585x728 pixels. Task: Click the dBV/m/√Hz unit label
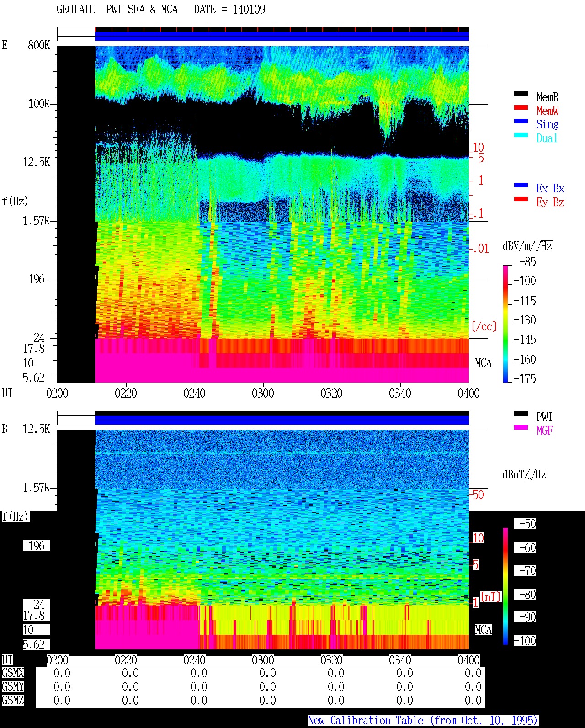[x=527, y=246]
